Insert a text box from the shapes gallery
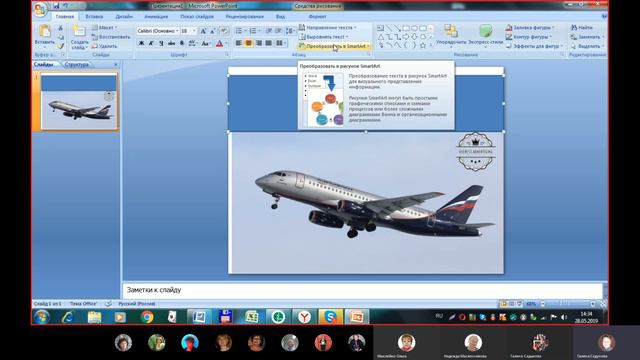 [380, 28]
